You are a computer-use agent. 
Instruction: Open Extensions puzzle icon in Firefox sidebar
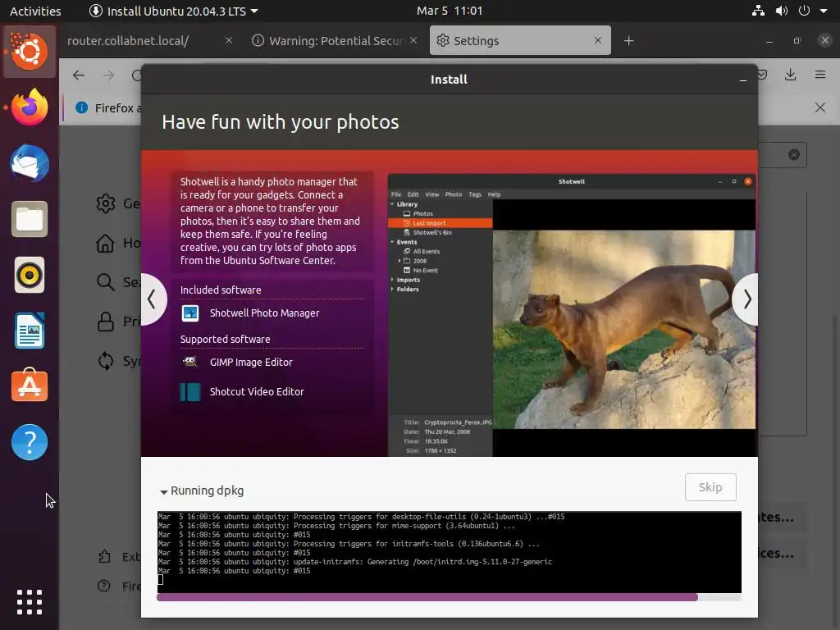point(104,557)
